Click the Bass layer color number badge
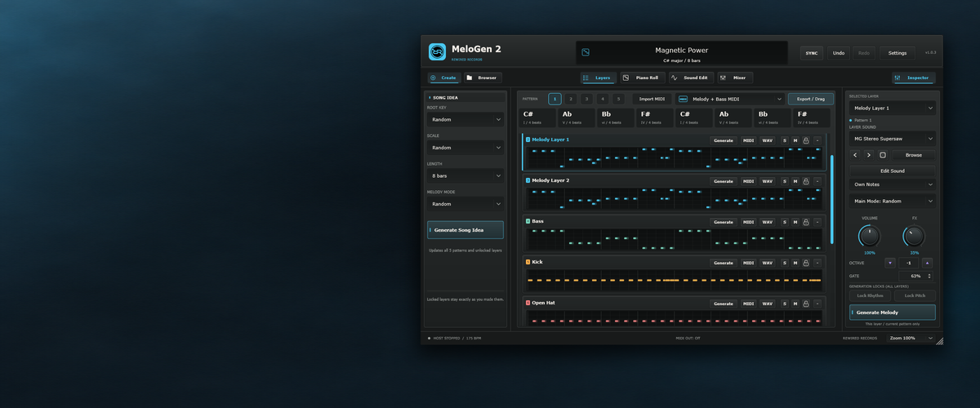This screenshot has height=408, width=980. [x=528, y=221]
